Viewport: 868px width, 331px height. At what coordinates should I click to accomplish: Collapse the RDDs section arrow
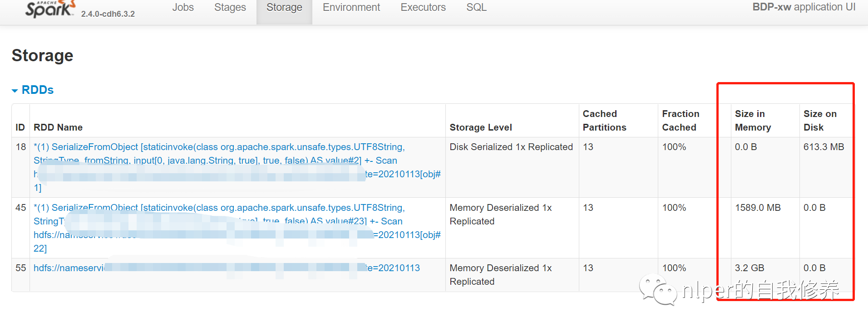click(x=15, y=91)
